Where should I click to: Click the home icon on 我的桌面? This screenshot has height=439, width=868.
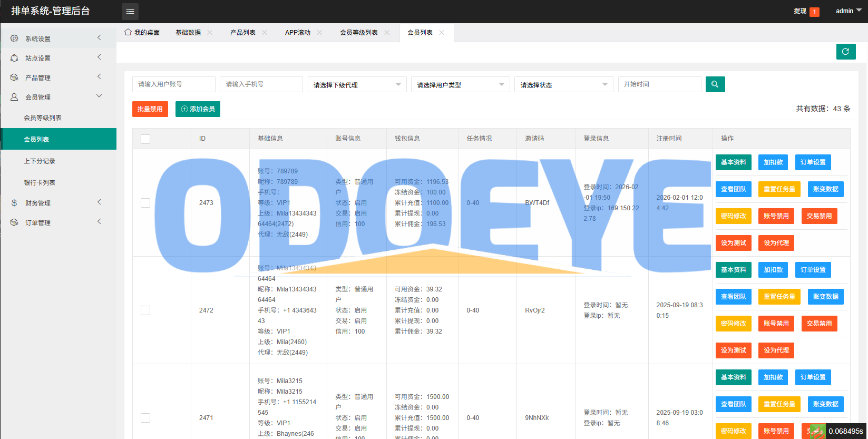(128, 32)
